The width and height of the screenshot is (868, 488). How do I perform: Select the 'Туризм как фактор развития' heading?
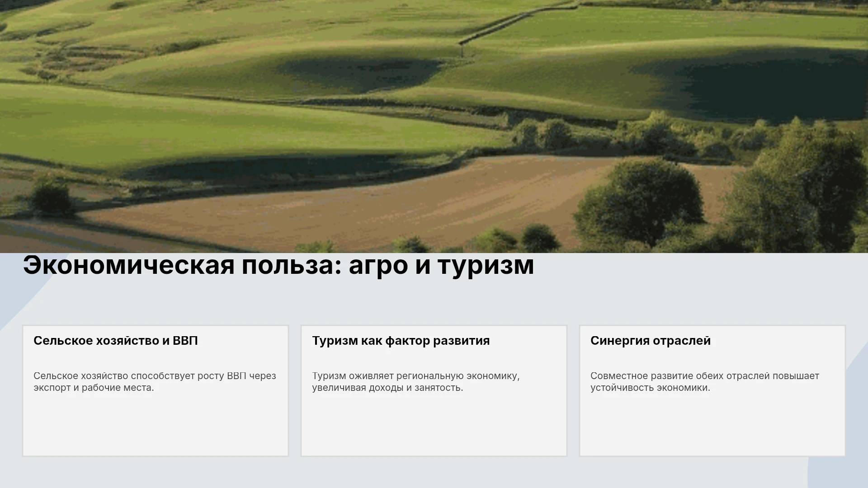point(401,341)
